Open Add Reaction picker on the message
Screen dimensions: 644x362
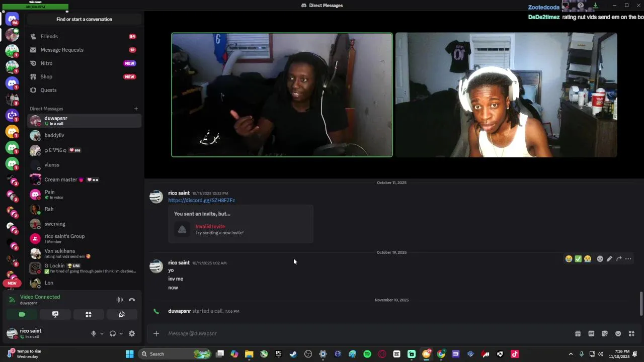coord(600,259)
